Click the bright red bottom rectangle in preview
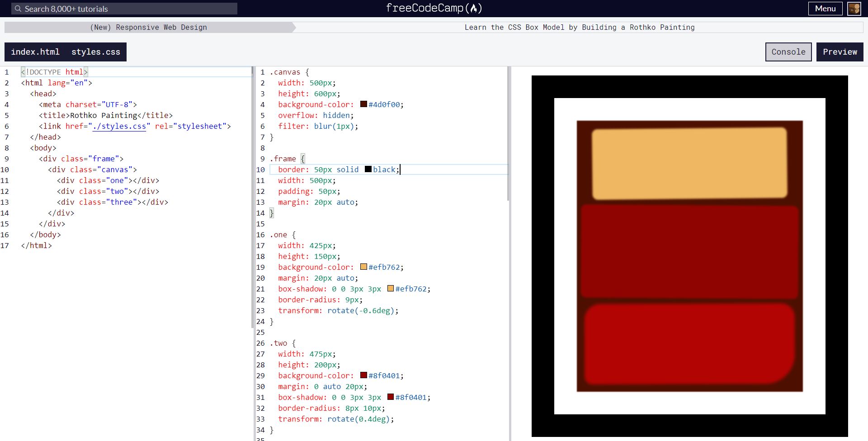868x441 pixels. [689, 344]
